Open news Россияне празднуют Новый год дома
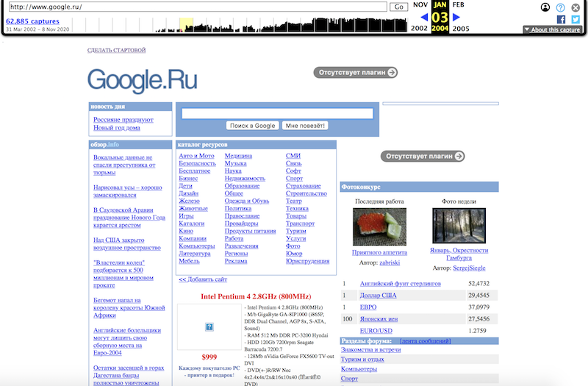The image size is (588, 386). [123, 124]
